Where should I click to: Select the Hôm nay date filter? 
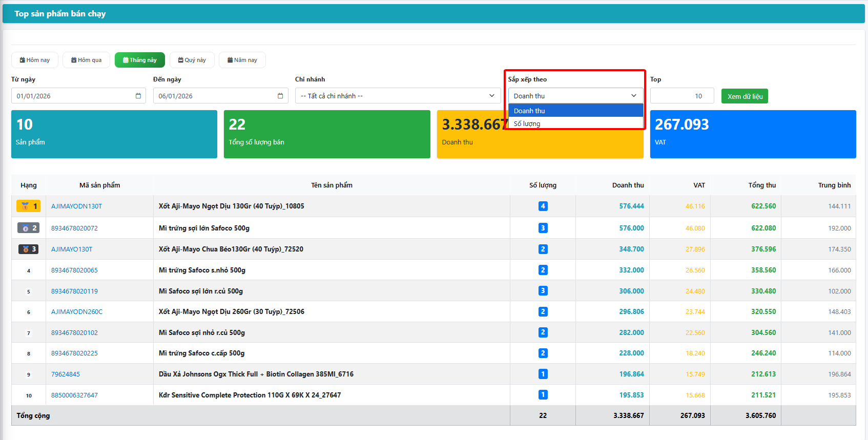pos(35,60)
